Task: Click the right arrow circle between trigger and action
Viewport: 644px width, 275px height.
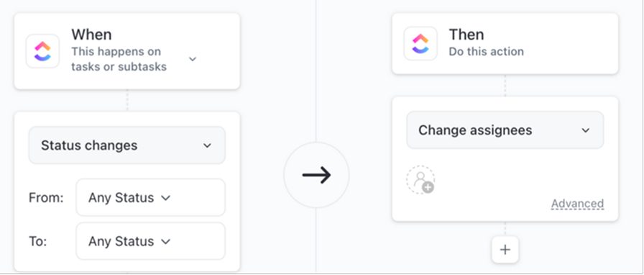Action: coord(316,175)
